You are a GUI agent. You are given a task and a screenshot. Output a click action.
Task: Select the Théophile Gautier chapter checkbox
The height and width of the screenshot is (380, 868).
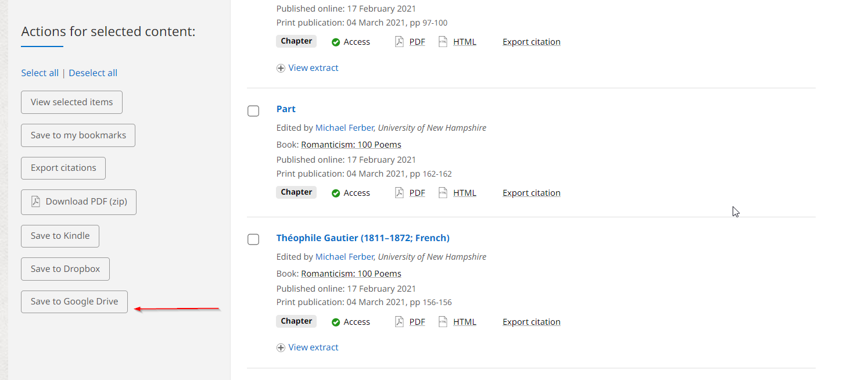pos(253,239)
